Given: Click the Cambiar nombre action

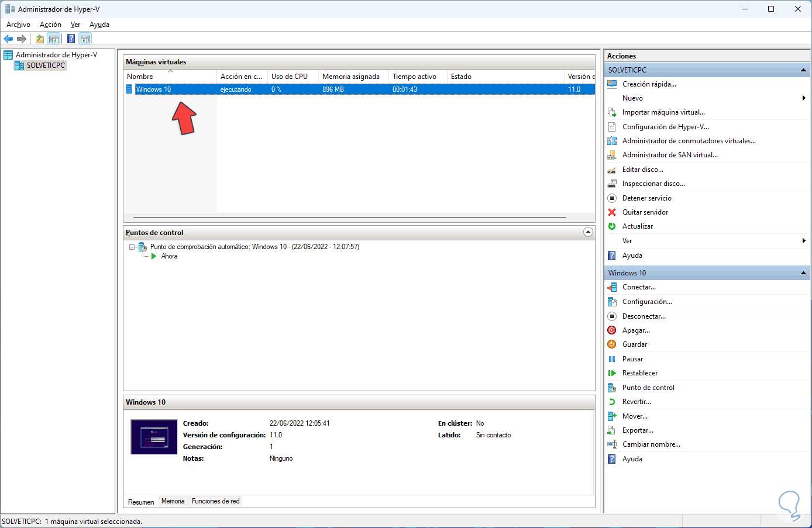Looking at the screenshot, I should pyautogui.click(x=651, y=444).
